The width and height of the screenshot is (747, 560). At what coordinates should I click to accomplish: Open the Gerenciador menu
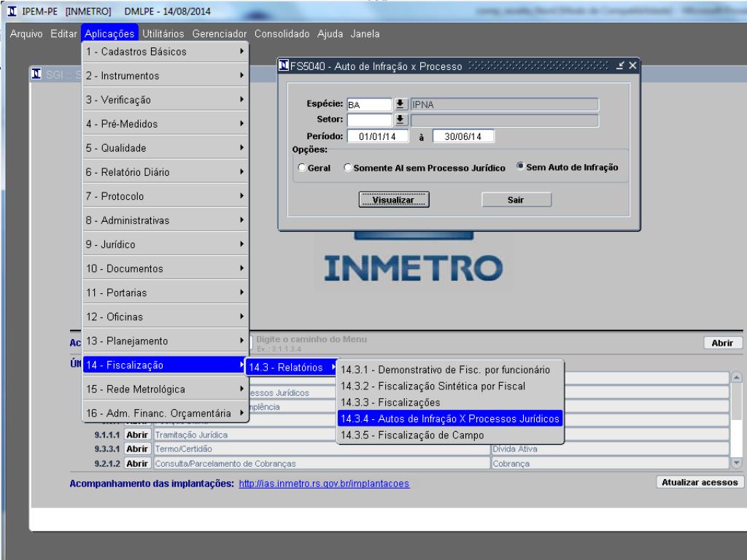click(x=220, y=34)
